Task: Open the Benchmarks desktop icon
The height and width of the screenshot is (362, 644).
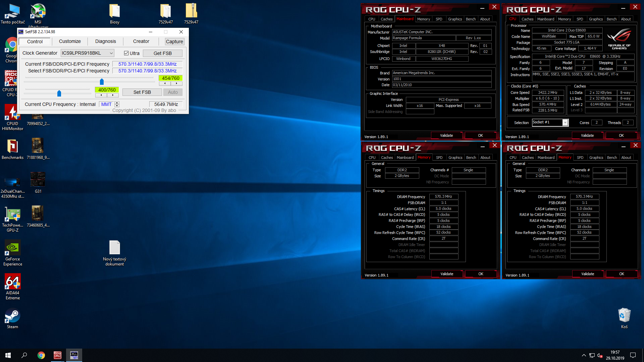Action: click(12, 149)
